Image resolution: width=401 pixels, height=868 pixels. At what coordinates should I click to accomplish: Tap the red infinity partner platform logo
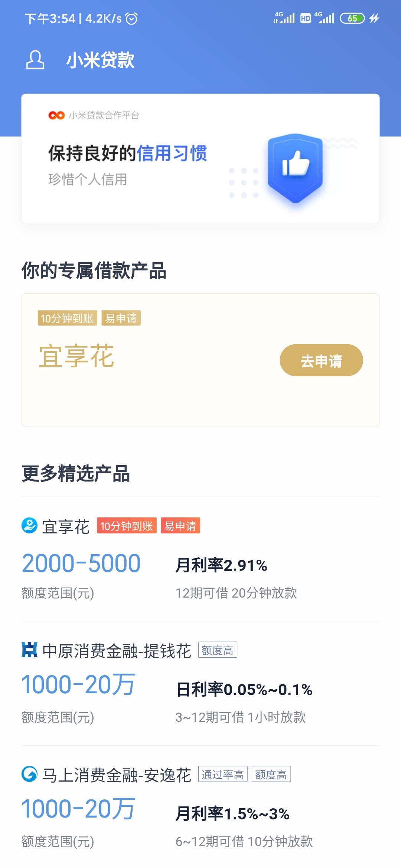click(56, 115)
